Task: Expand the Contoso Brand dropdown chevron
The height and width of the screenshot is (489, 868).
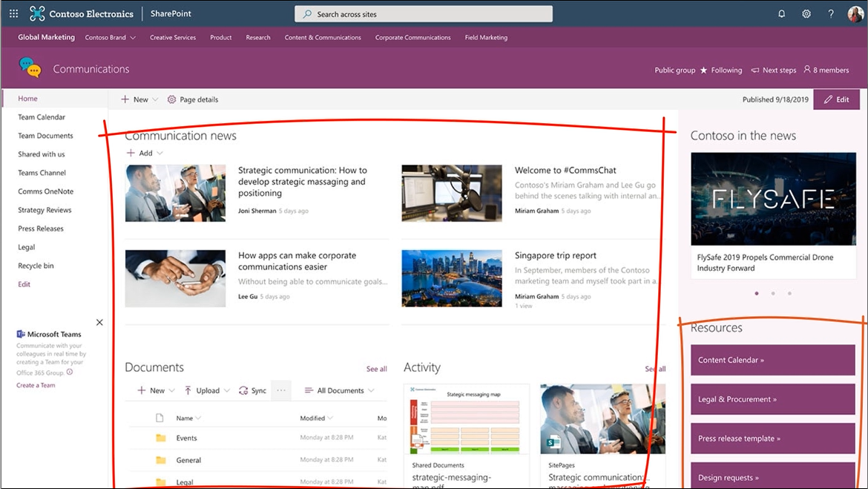Action: pyautogui.click(x=133, y=38)
